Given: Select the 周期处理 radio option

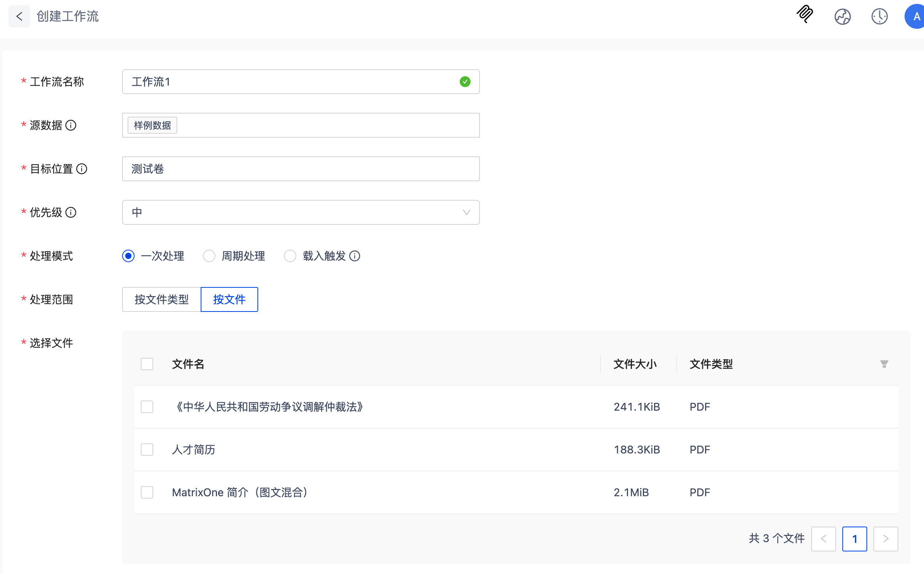Looking at the screenshot, I should 209,256.
